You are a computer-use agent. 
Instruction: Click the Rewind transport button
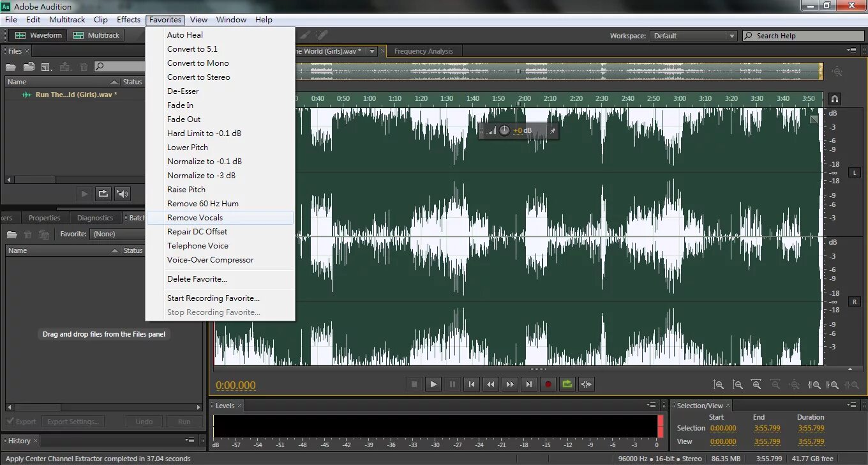click(x=491, y=384)
